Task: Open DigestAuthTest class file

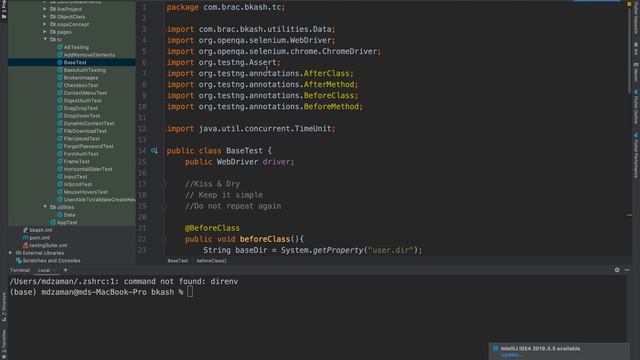Action: tap(82, 100)
